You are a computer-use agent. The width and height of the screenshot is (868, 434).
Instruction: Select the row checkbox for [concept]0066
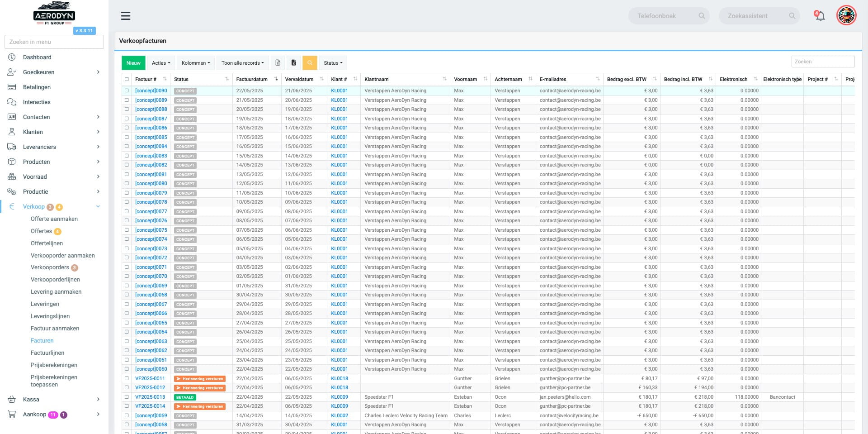click(127, 313)
